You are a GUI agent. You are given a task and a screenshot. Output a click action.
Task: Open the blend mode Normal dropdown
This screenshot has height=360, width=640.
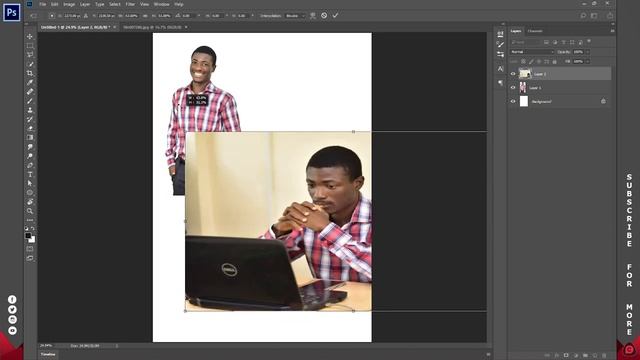532,52
